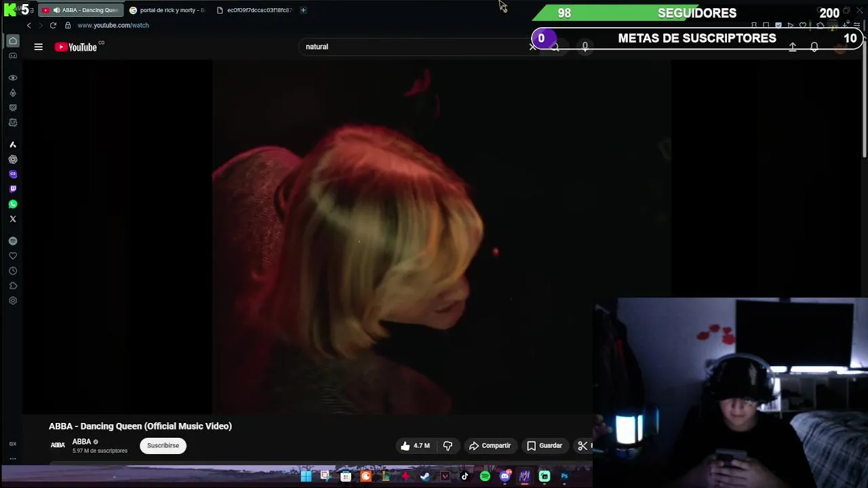Switch to the ec0f09f7dccac03 file tab

[254, 10]
